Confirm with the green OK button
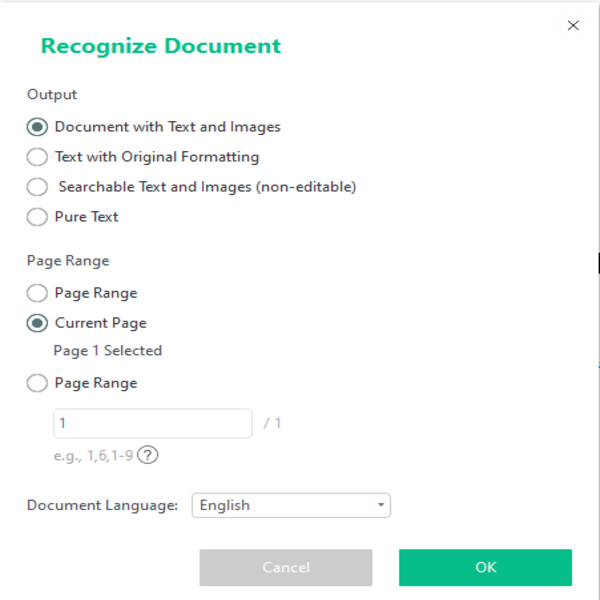Screen dimensions: 600x600 [x=485, y=567]
